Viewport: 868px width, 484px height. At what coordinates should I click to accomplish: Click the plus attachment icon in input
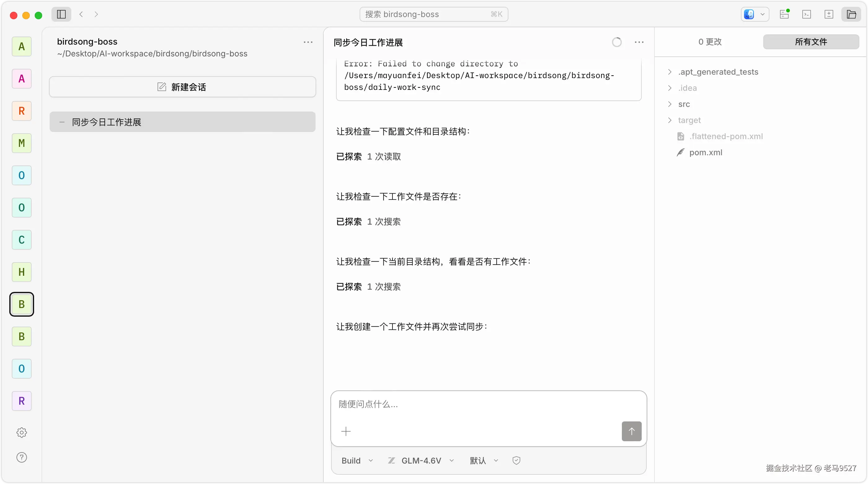(346, 431)
